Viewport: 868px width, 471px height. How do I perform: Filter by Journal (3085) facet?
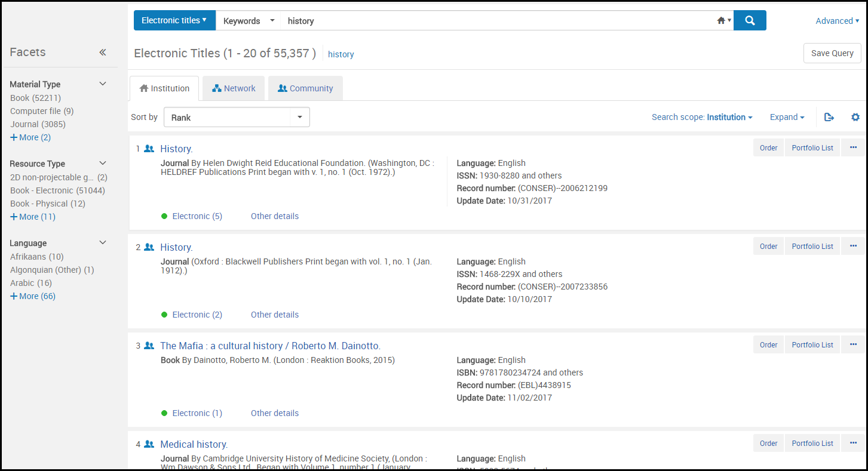(38, 124)
